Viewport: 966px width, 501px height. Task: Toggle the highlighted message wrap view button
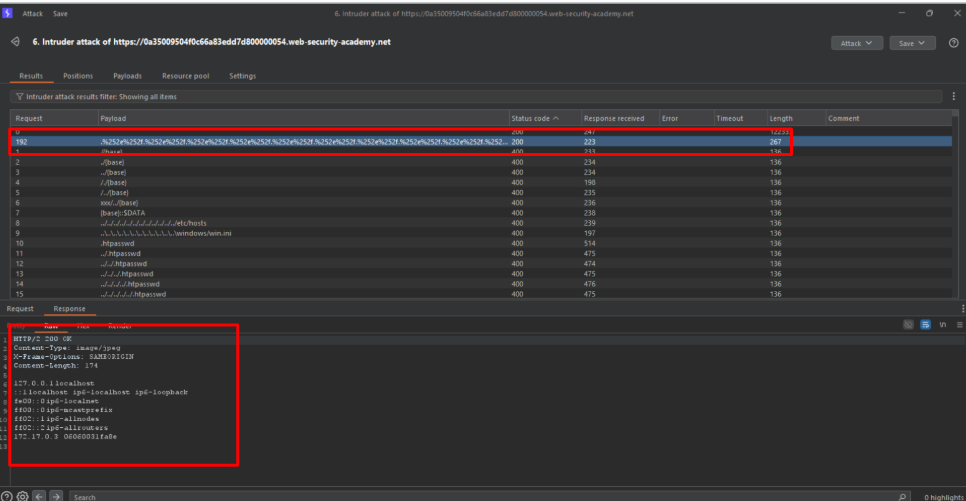click(926, 325)
